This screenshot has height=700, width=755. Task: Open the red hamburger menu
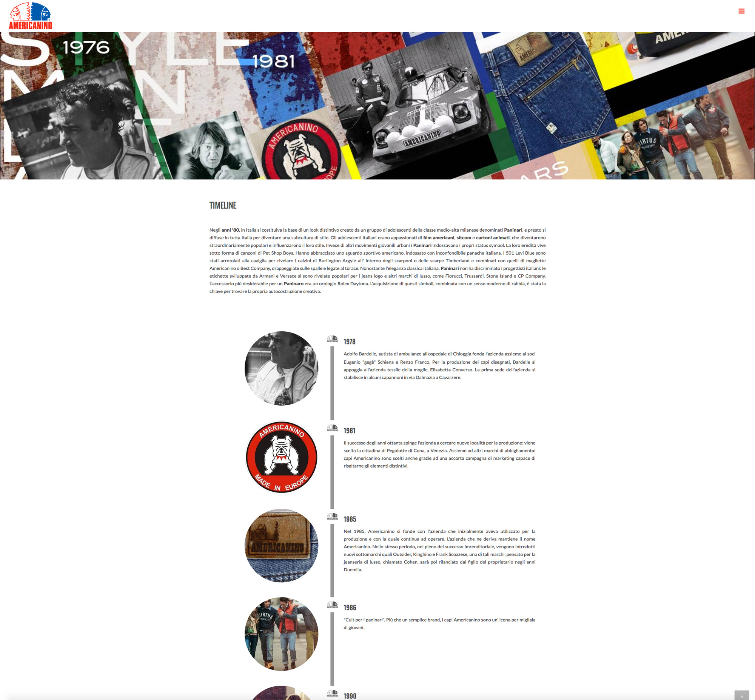[741, 11]
